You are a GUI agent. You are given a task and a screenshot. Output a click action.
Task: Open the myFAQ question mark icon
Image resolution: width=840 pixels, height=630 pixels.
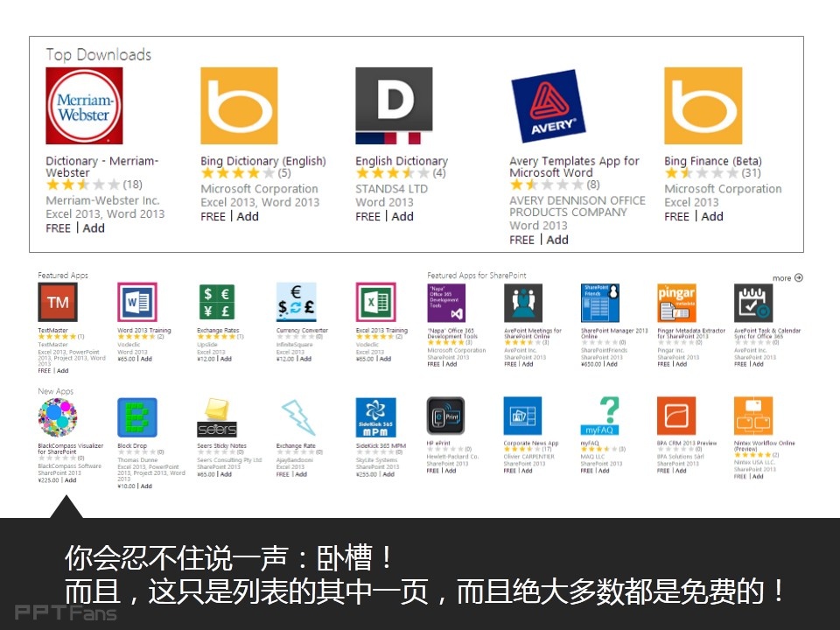coord(600,416)
